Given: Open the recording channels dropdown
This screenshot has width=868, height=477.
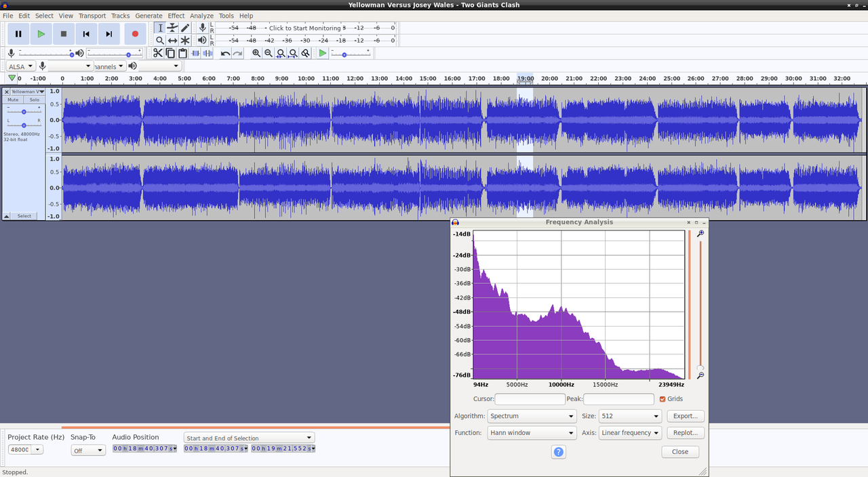Looking at the screenshot, I should 110,66.
